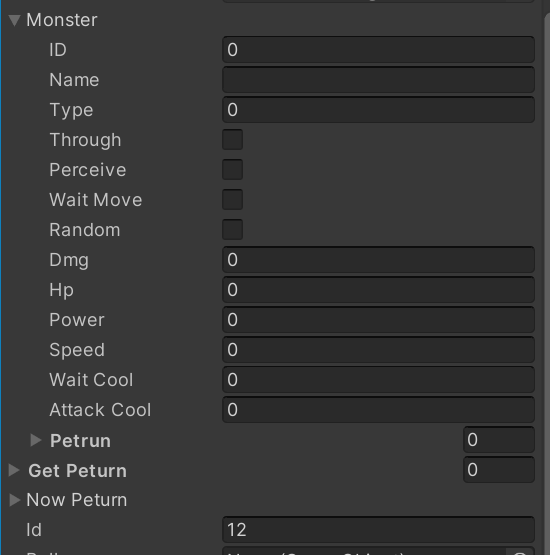Select the Speed value field
Viewport: 550px width, 555px height.
(x=378, y=350)
